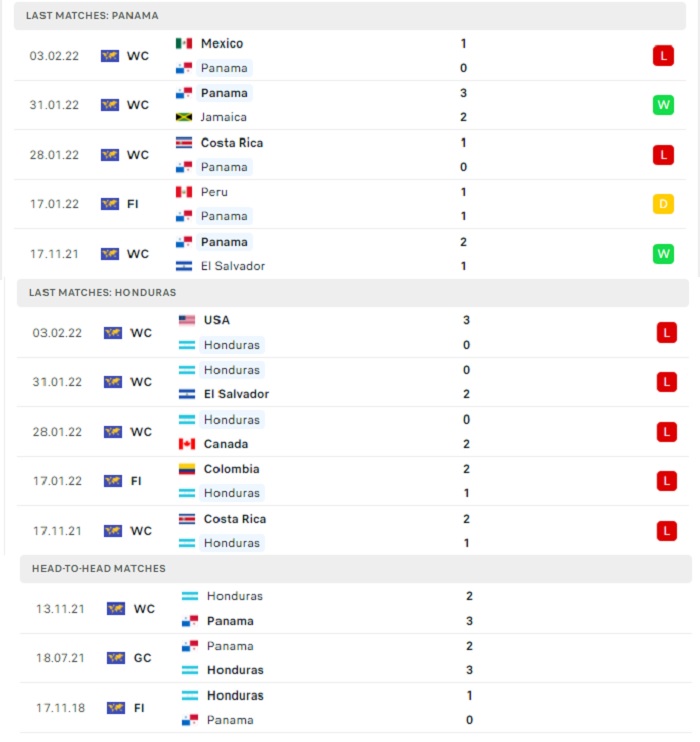Open the Last Matches: Panama section header
Screen dimensions: 700x742
coord(350,16)
